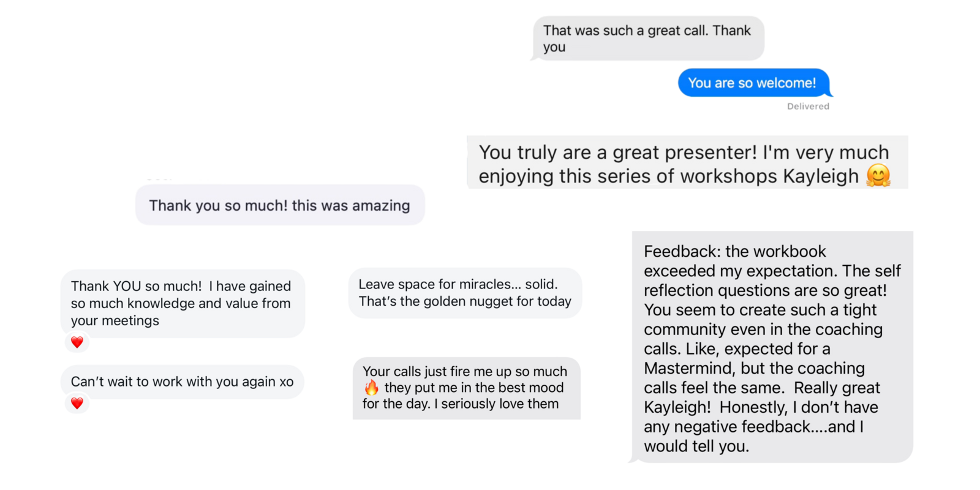Click the red heart reaction under the knowledge message
Screen dimensions: 980x490
coord(77,342)
